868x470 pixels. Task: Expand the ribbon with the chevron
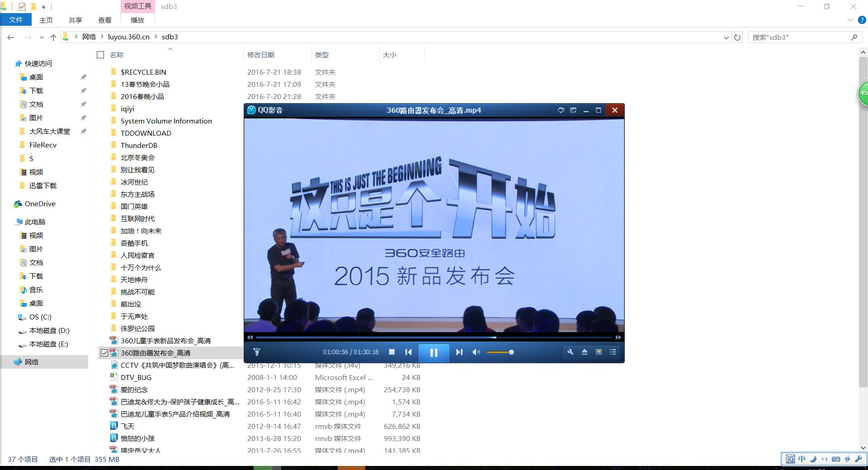[x=850, y=20]
